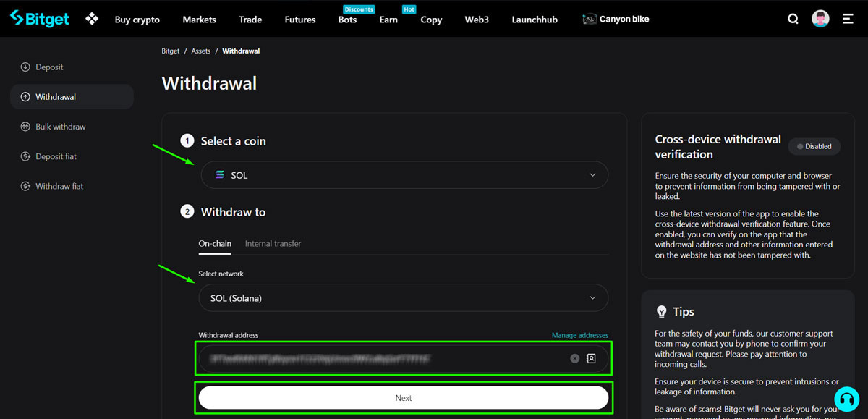Click the Bitget breadcrumb link
Screen dimensions: 868x419
tap(171, 51)
